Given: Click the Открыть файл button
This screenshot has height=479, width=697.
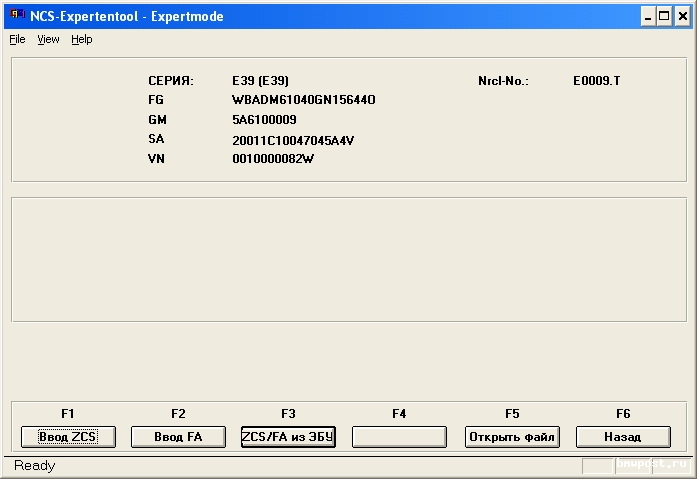Looking at the screenshot, I should 512,437.
